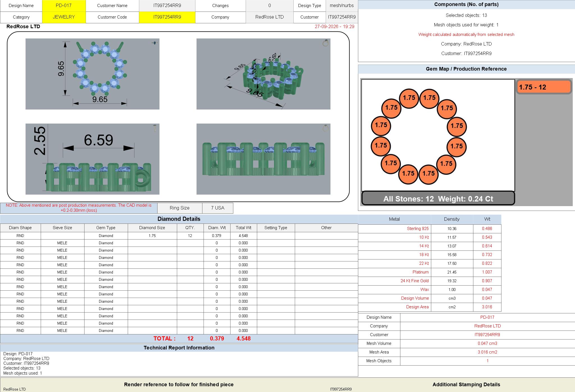Viewport: 575px width, 392px height.
Task: Select the 'Sterling 925' metal row
Action: (x=430, y=229)
